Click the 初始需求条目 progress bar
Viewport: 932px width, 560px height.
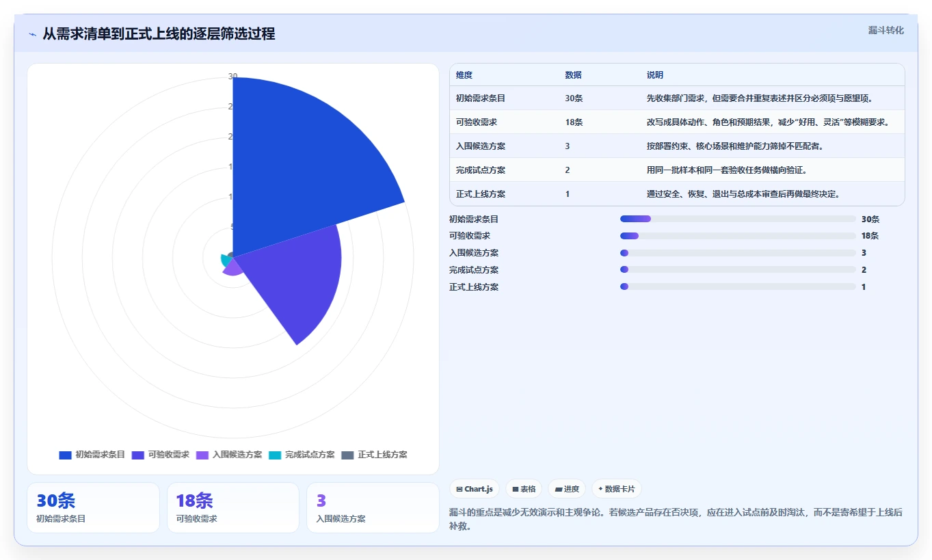(x=738, y=219)
